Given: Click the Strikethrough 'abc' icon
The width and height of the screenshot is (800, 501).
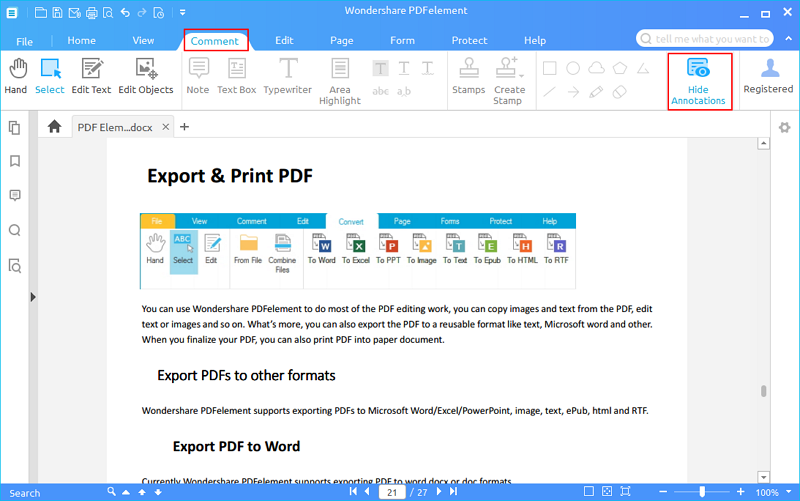Looking at the screenshot, I should pos(380,91).
